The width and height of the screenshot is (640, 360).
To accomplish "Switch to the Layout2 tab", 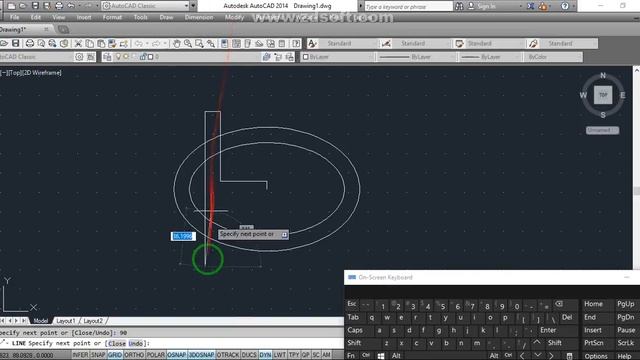I will click(x=93, y=321).
